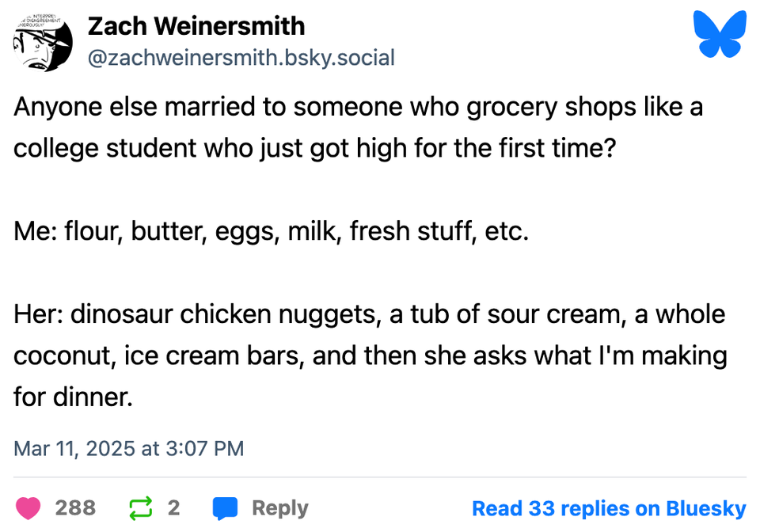Open the Zach Weinersmith display name
The image size is (760, 532).
coord(196,25)
